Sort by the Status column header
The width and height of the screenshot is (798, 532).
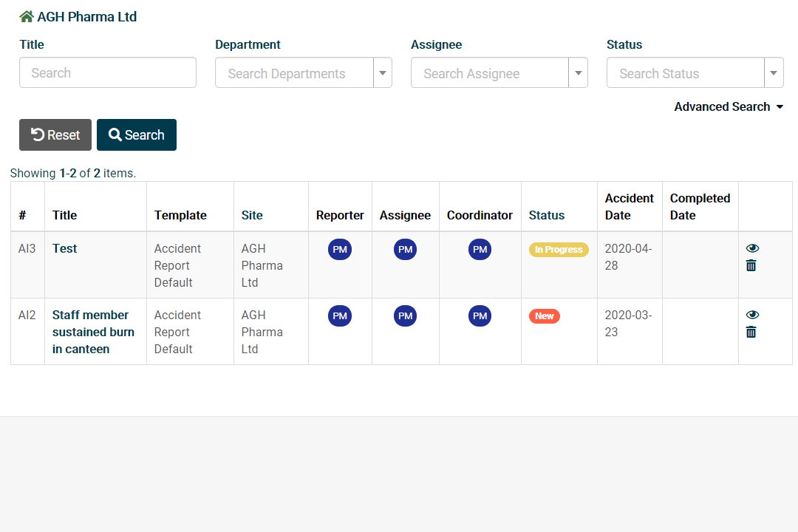click(547, 215)
